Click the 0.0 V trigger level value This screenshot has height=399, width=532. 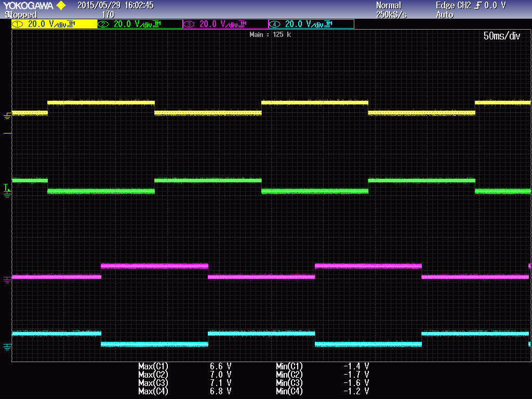[x=495, y=5]
